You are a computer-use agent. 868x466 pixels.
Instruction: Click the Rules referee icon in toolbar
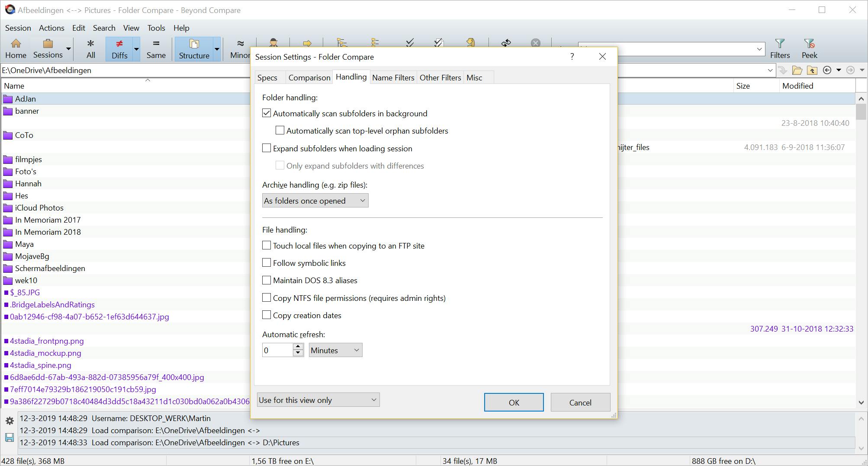click(273, 42)
